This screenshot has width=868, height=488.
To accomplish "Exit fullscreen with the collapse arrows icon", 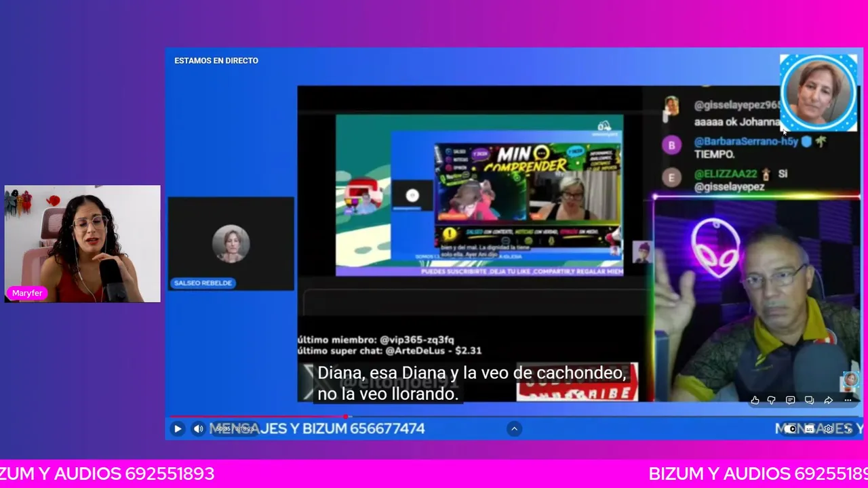I will click(x=848, y=428).
